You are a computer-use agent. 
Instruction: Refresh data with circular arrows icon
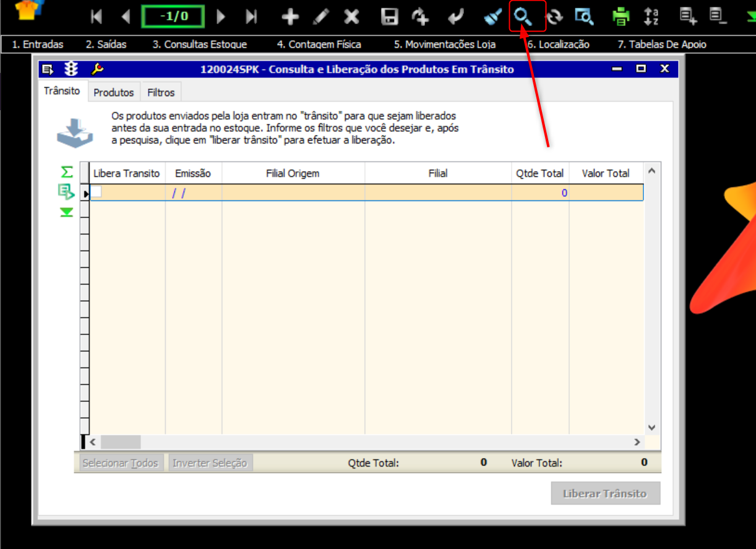(554, 17)
